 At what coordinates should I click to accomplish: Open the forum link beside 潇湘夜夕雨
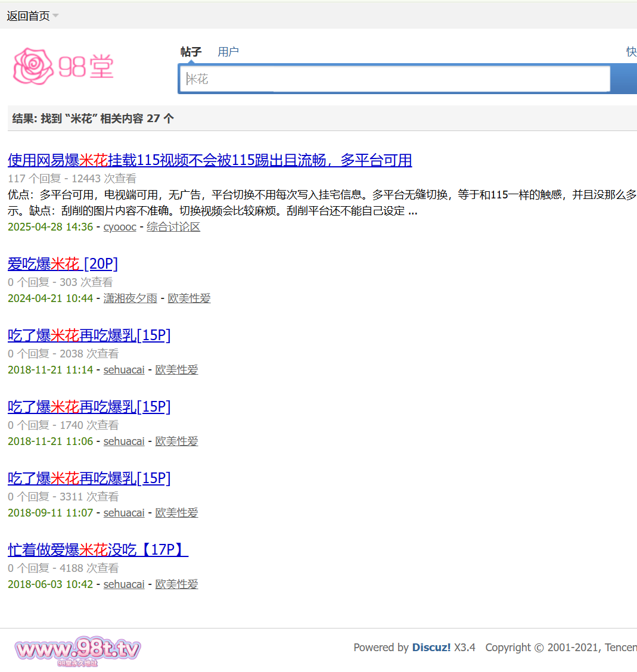(x=189, y=298)
